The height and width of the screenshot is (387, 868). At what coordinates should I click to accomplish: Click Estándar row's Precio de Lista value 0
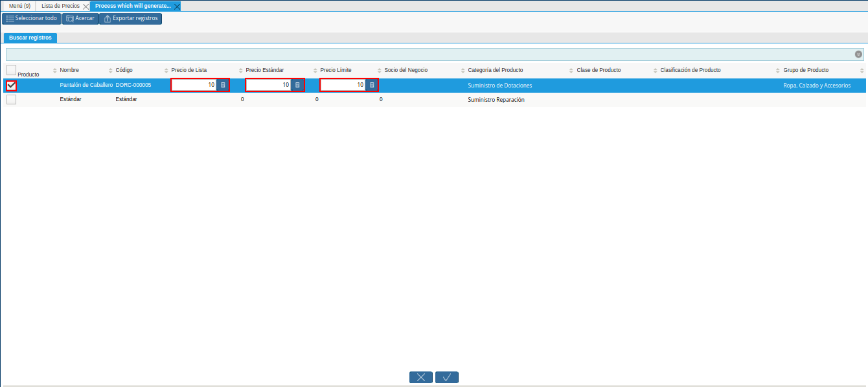click(x=242, y=100)
